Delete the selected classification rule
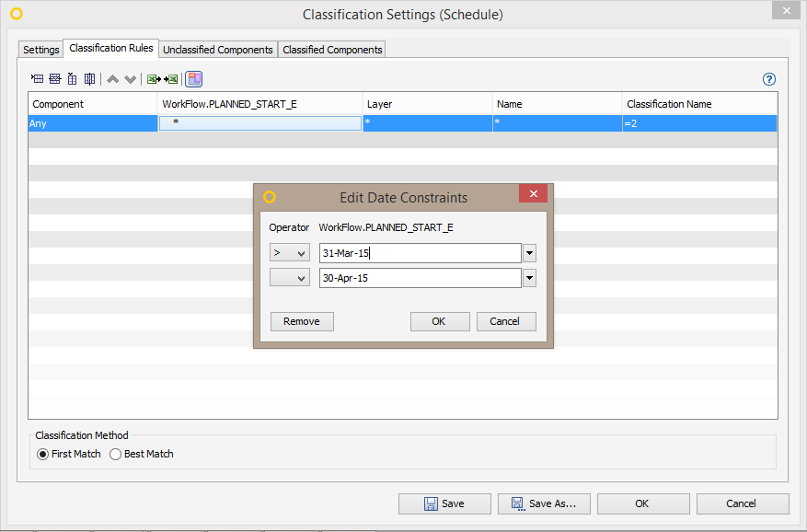The height and width of the screenshot is (532, 807). tap(72, 78)
